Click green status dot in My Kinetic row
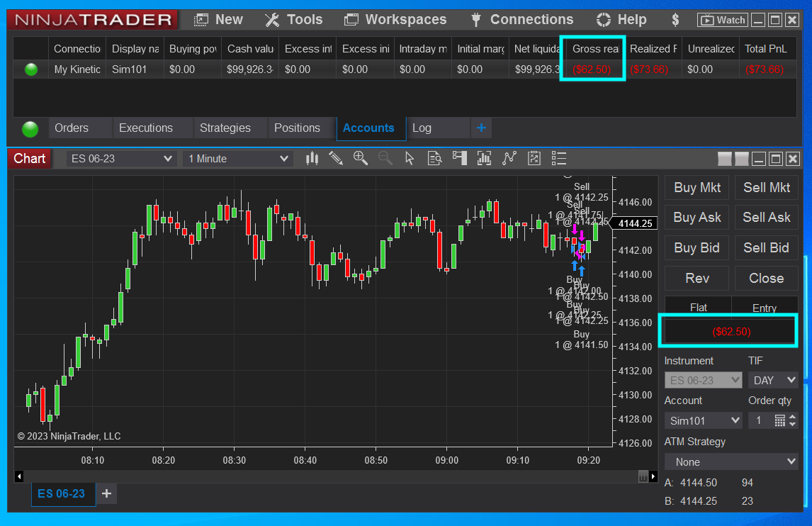The height and width of the screenshot is (526, 812). (x=31, y=69)
